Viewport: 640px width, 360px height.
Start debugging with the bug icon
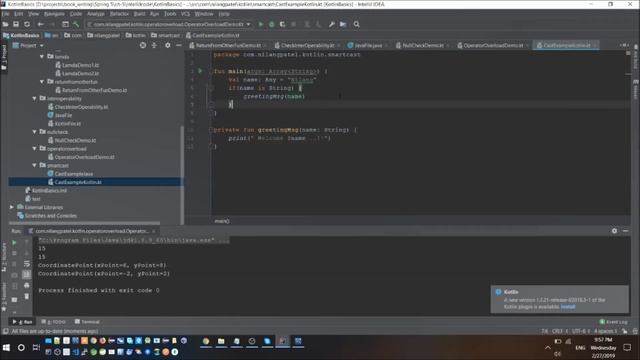pyautogui.click(x=272, y=24)
